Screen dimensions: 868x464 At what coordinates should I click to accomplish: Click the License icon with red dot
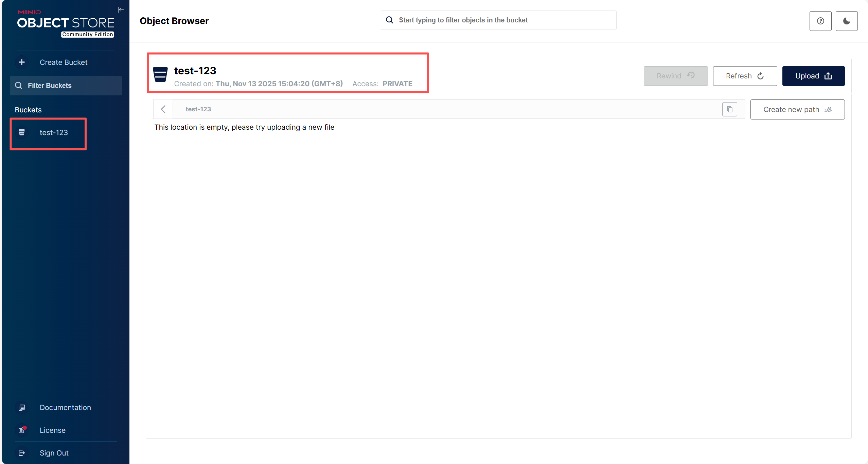coord(22,430)
